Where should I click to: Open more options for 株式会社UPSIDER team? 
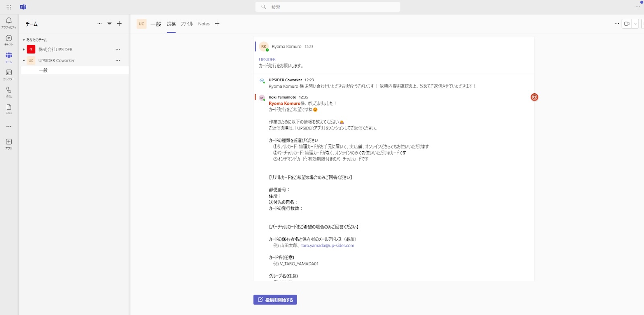coord(118,49)
